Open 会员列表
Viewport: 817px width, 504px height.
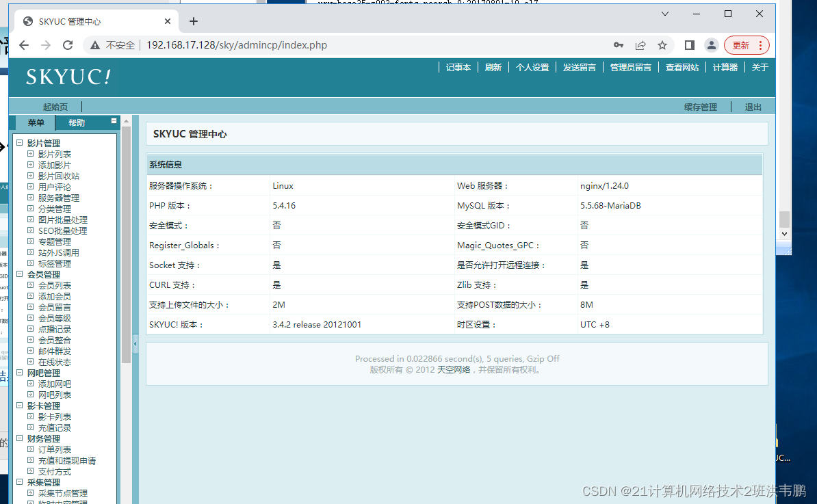55,285
